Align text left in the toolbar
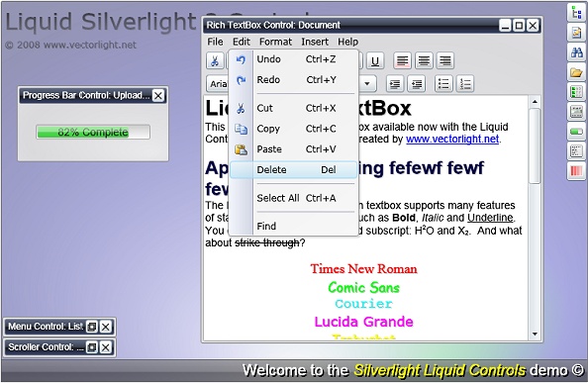 402,60
